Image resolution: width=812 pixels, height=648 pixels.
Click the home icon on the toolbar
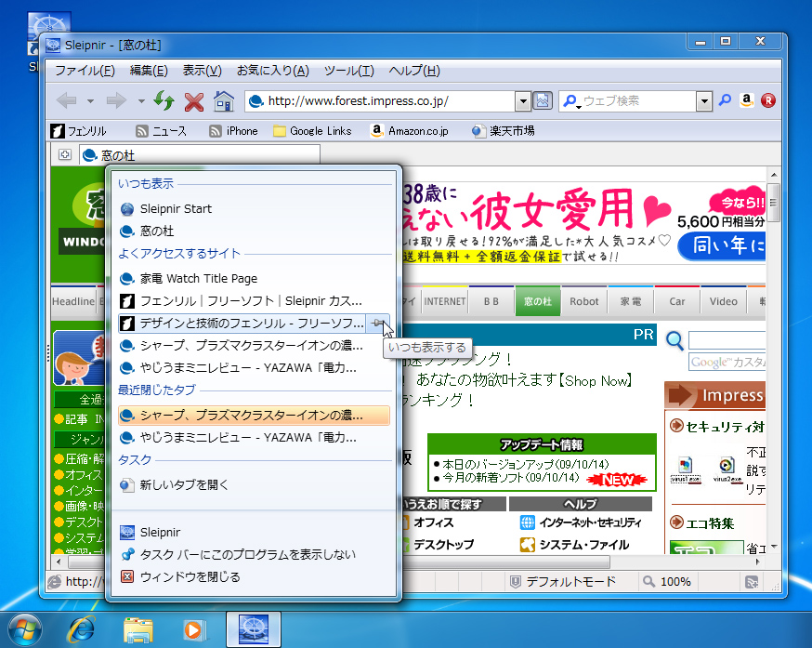[x=222, y=100]
